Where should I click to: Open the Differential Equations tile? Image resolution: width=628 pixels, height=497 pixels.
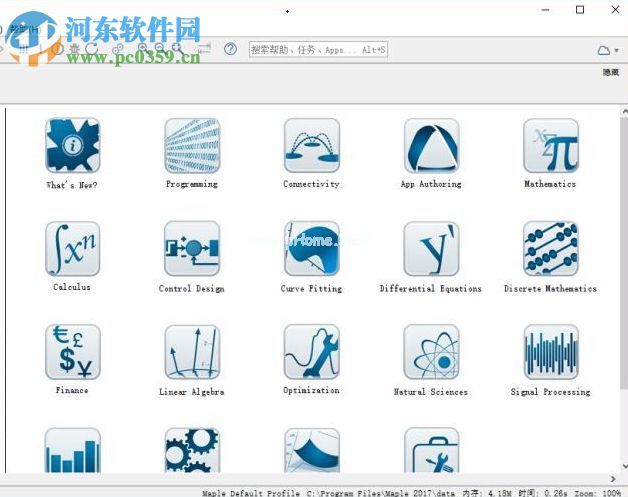tap(431, 249)
